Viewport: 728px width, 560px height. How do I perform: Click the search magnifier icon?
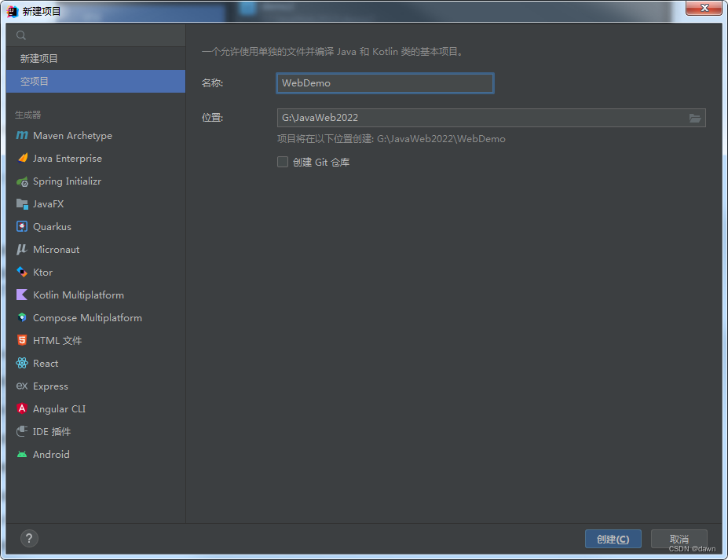(x=21, y=35)
